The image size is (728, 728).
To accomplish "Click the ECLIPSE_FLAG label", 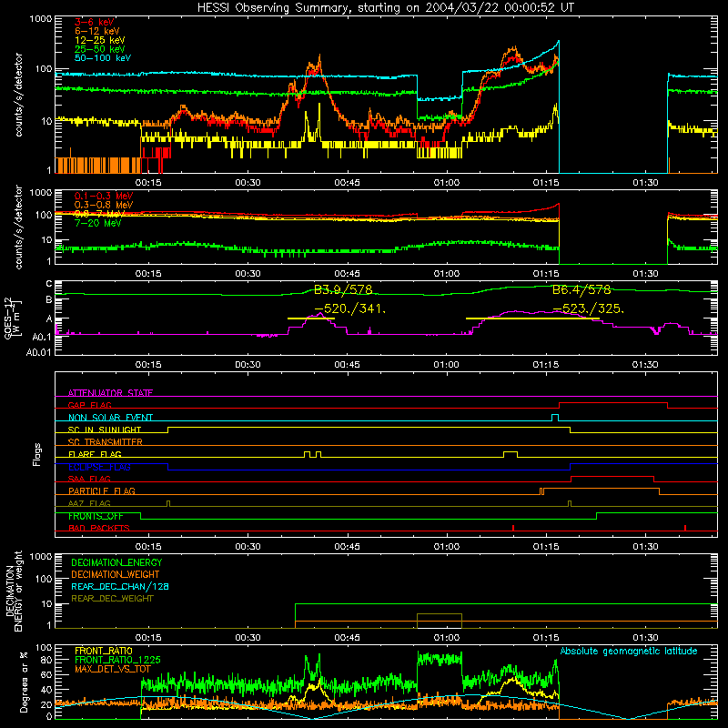I will [x=99, y=467].
